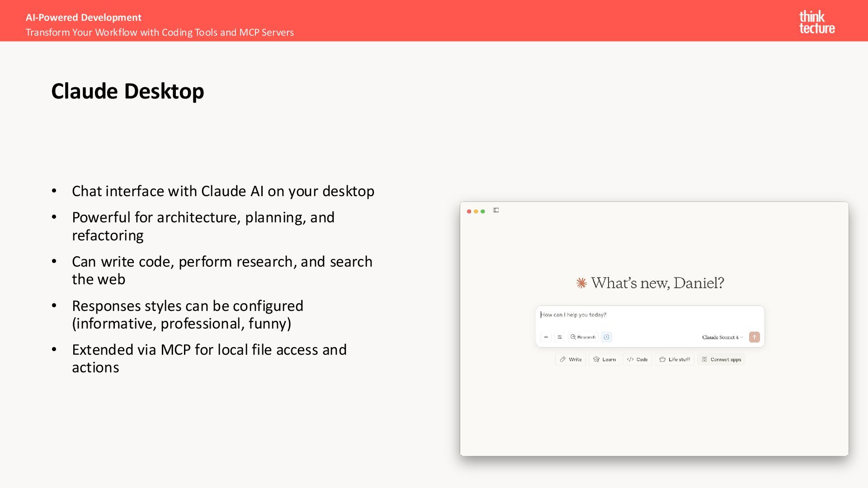Click the 'AI-Powered Development' header text
This screenshot has width=868, height=488.
(84, 18)
